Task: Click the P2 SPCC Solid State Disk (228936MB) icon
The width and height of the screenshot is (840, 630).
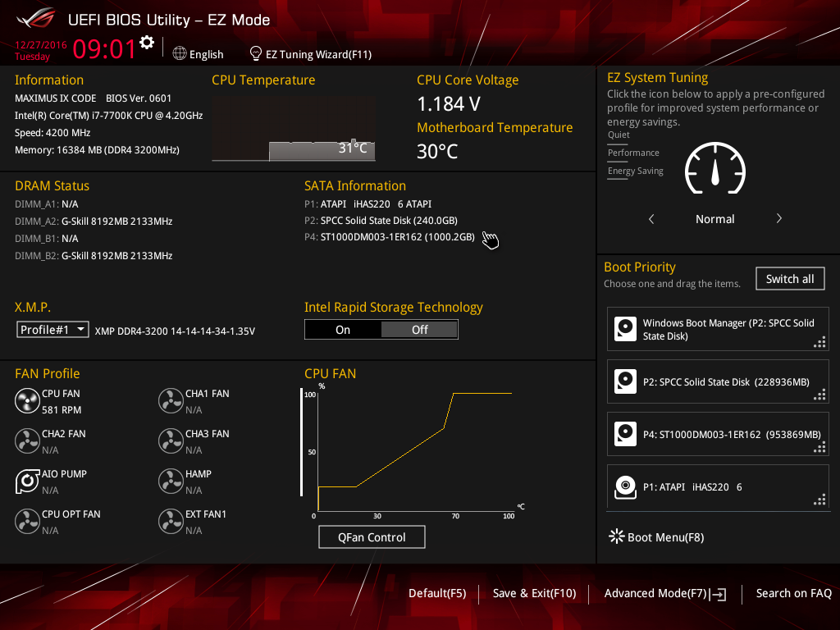Action: click(625, 381)
